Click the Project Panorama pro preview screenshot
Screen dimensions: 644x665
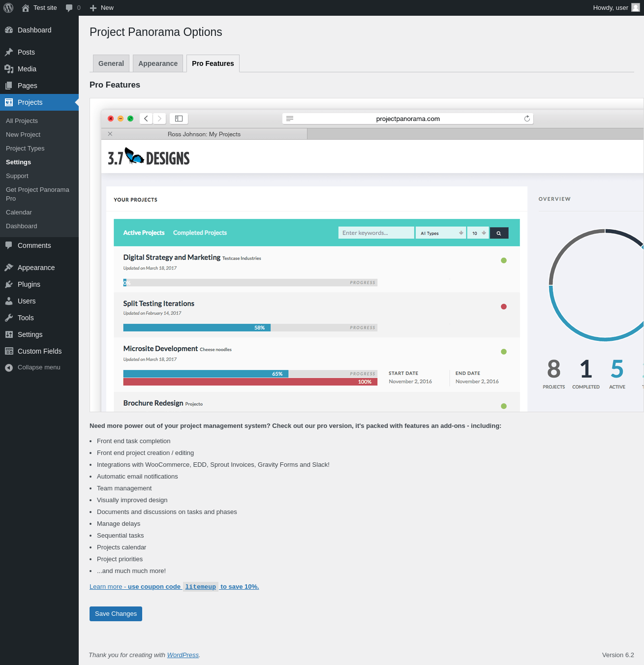367,255
